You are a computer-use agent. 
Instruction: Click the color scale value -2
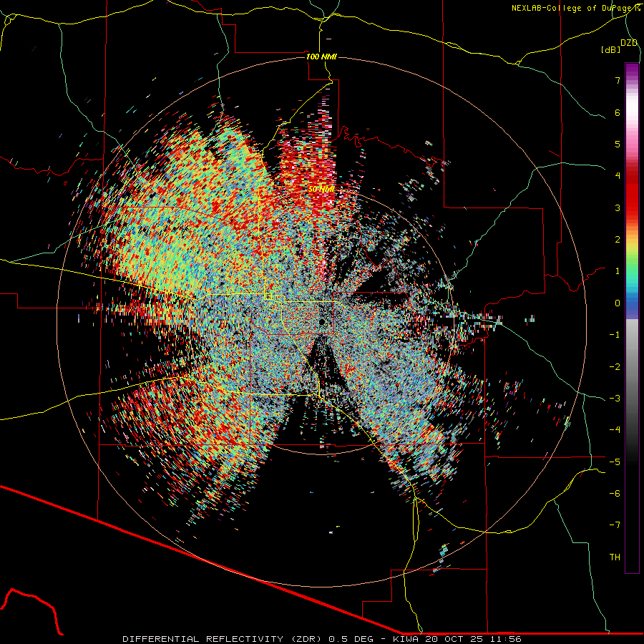[615, 366]
